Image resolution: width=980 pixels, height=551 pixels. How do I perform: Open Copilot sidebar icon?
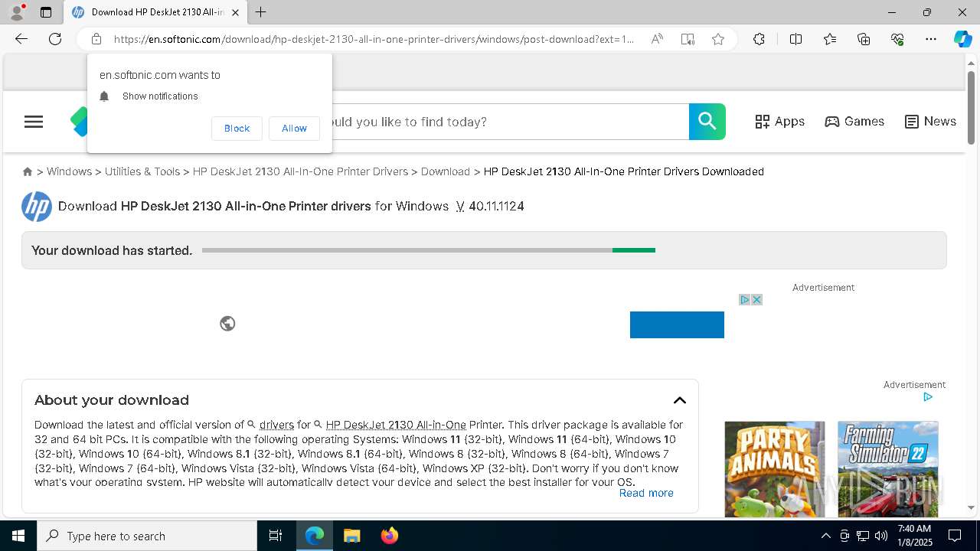click(962, 39)
